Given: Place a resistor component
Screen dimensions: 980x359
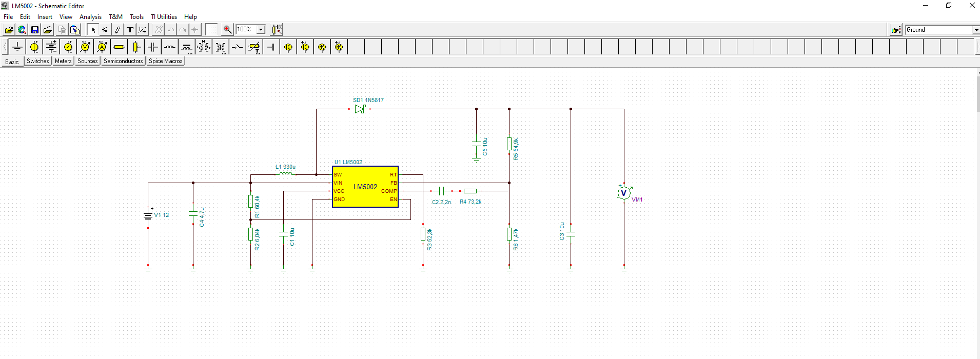Looking at the screenshot, I should (119, 47).
